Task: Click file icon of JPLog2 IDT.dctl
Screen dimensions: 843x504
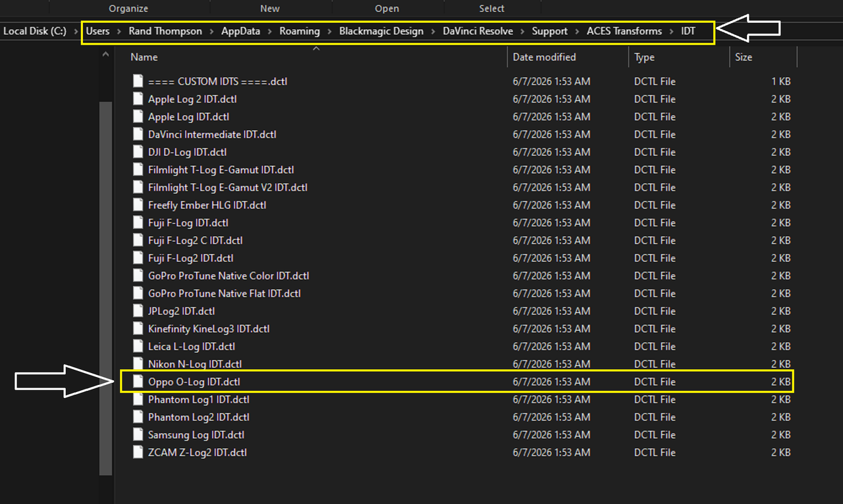Action: pos(138,311)
